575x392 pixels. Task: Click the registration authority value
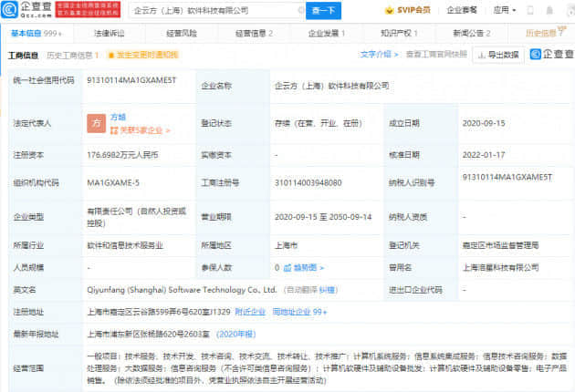coord(500,245)
